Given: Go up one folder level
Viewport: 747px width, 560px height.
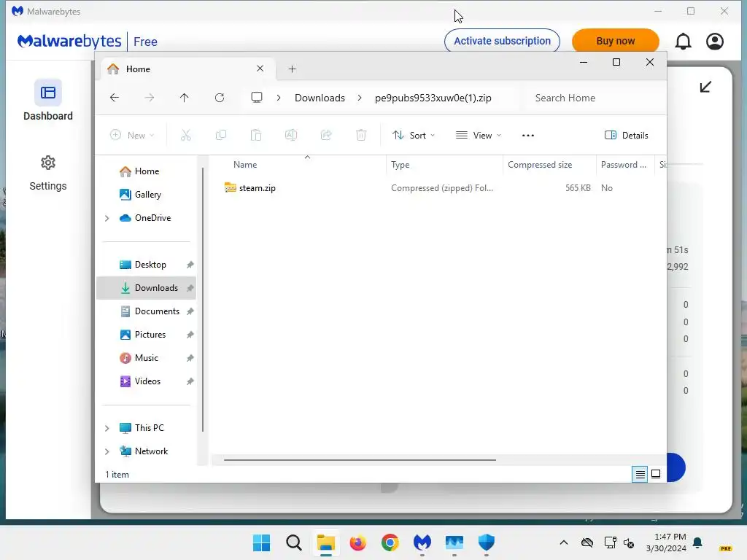Looking at the screenshot, I should point(185,98).
